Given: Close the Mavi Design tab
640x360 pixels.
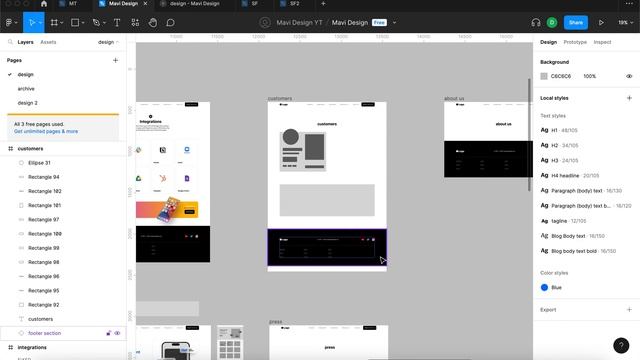Looking at the screenshot, I should point(145,4).
